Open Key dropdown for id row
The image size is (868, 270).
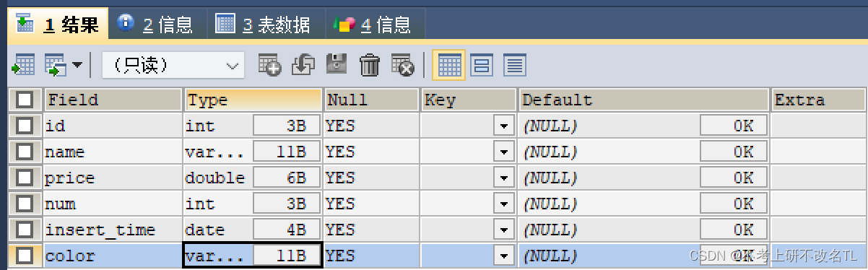504,126
